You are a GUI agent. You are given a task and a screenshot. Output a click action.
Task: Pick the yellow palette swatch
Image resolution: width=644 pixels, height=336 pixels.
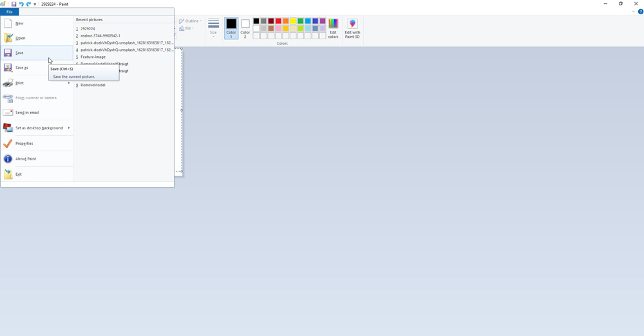click(293, 21)
